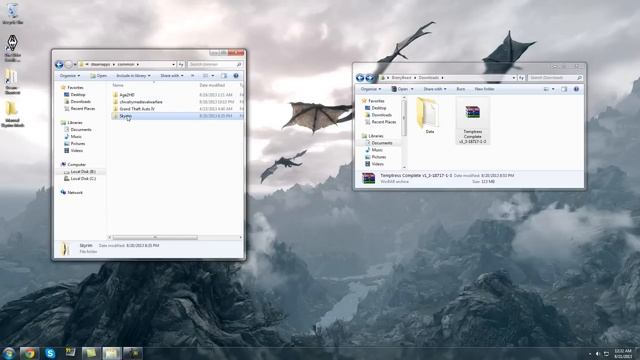640x360 pixels.
Task: Launch Google Chrome from the taskbar
Action: 29,353
